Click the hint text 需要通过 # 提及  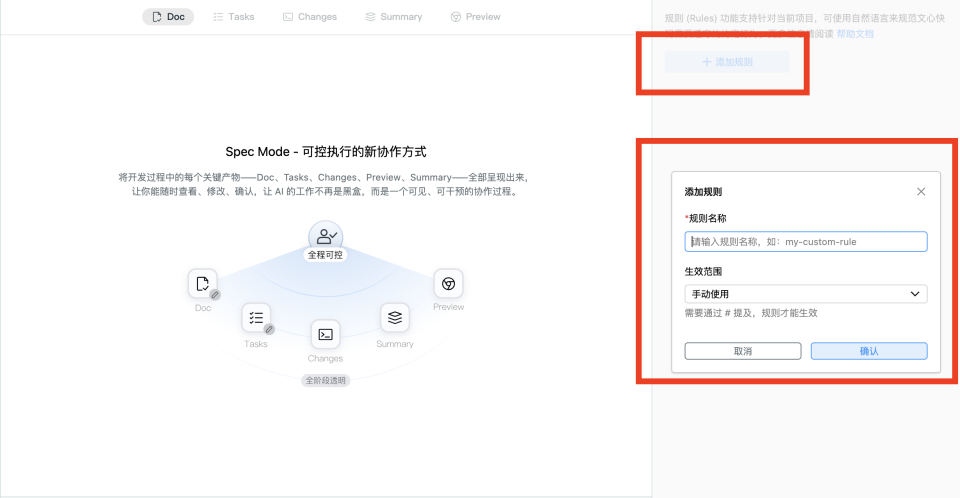point(751,313)
